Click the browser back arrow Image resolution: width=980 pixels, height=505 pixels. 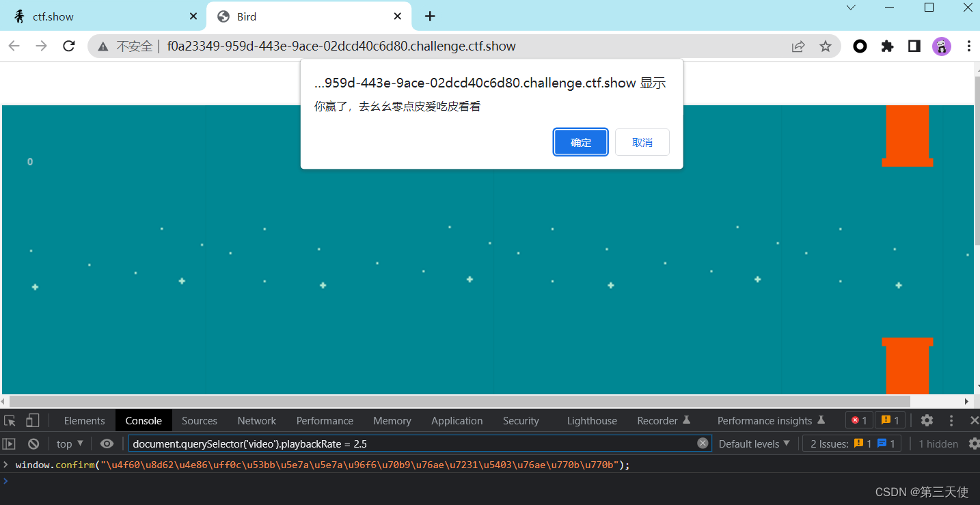point(14,46)
